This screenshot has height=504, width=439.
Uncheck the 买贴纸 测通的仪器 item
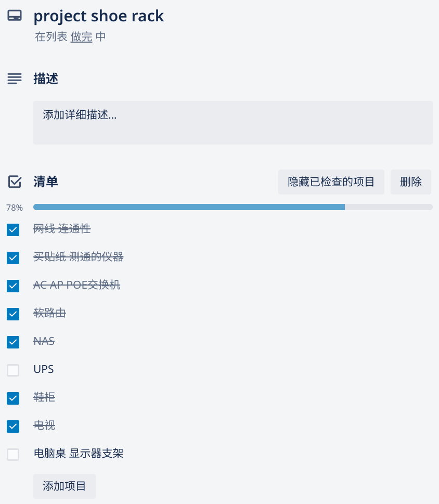click(13, 257)
